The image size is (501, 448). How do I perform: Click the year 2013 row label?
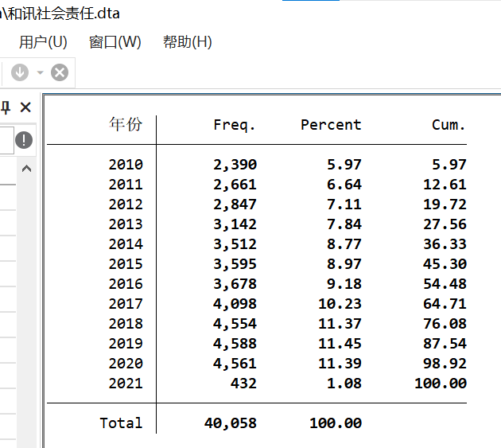click(x=126, y=224)
